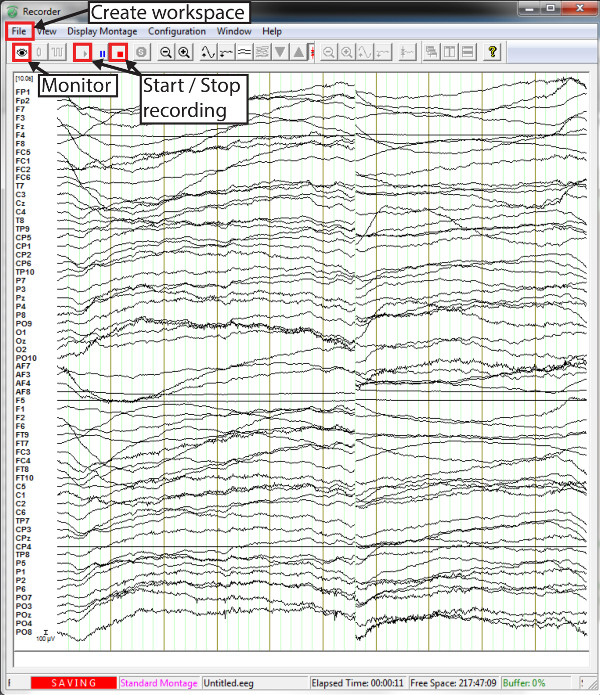Open help with the yellow question mark
Image resolution: width=600 pixels, height=695 pixels.
[x=492, y=52]
